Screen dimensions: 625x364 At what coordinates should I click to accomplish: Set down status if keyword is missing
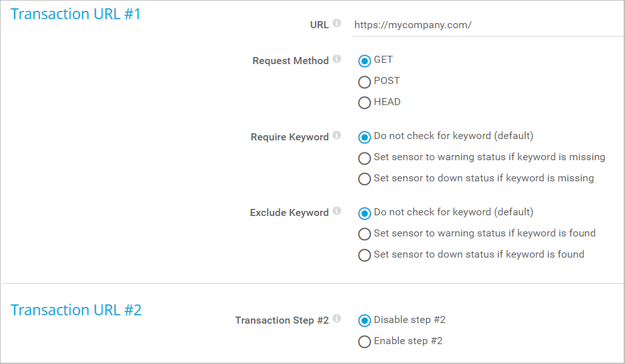(x=364, y=179)
